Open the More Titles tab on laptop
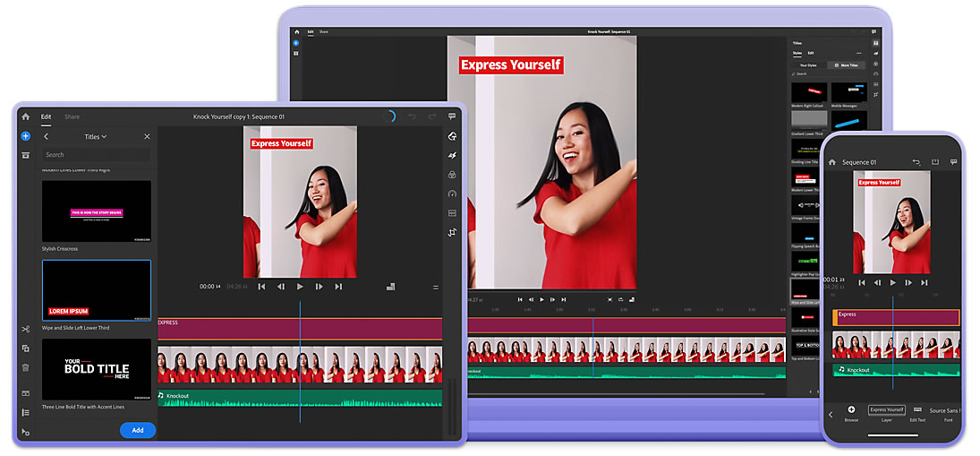The width and height of the screenshot is (980, 456). click(x=846, y=65)
